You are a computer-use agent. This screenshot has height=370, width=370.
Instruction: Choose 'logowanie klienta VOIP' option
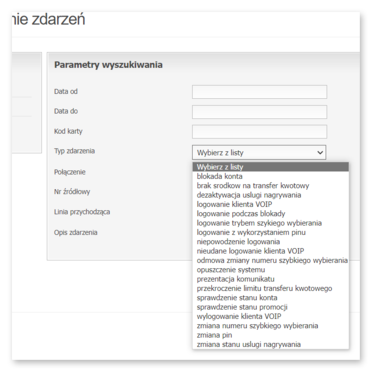tap(271, 204)
